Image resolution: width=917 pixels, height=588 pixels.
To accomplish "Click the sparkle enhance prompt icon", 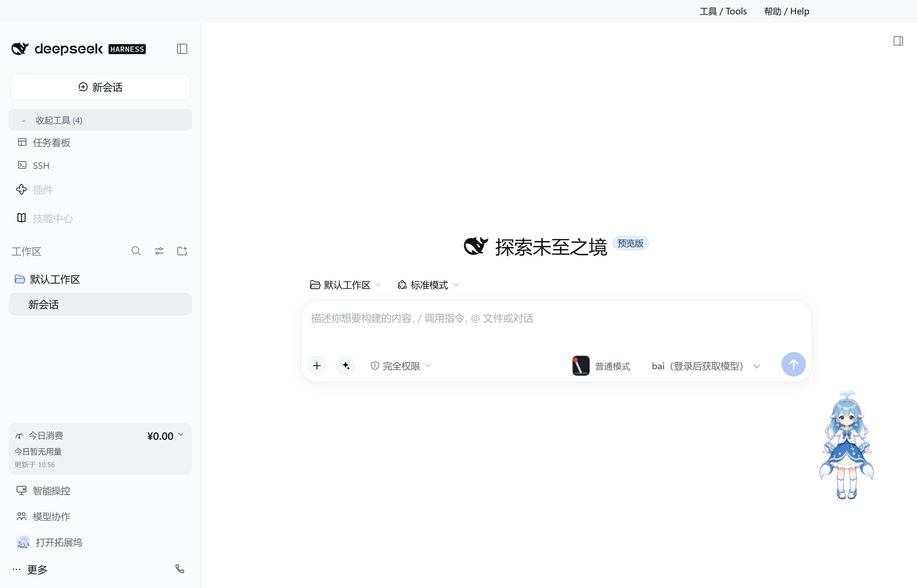I will click(x=346, y=366).
